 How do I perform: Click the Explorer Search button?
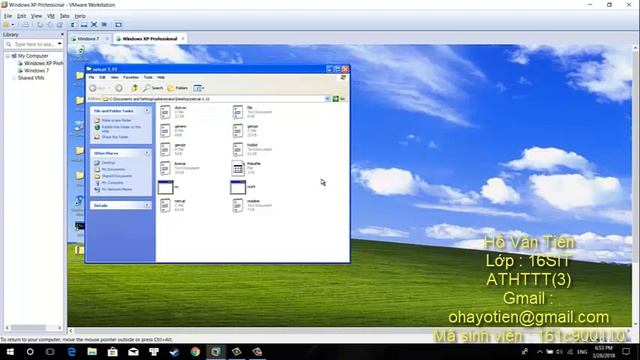[153, 88]
